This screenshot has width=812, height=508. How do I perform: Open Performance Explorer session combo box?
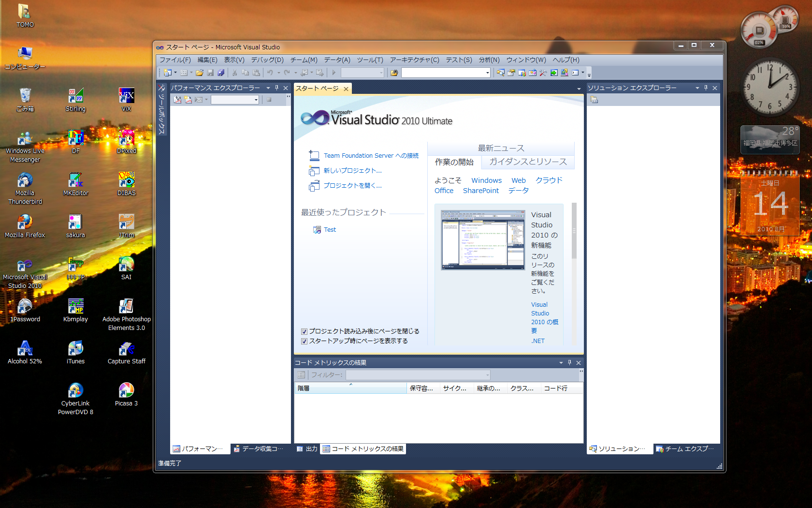[235, 100]
